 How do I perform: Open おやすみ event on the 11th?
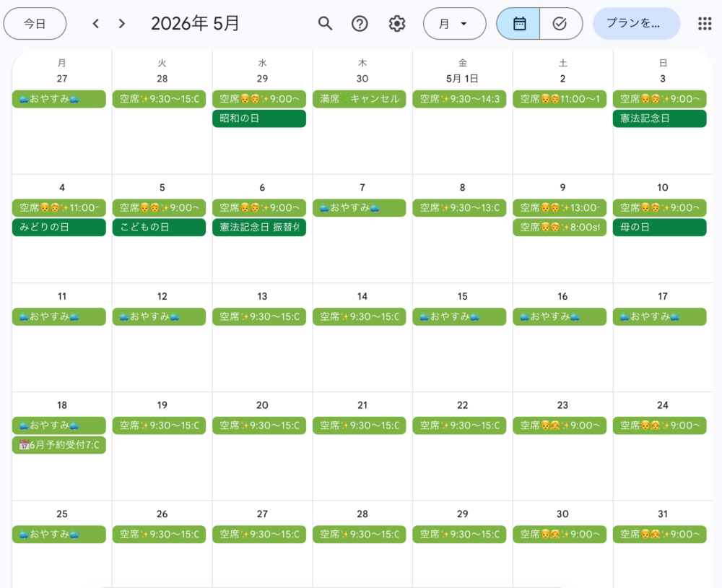pos(59,316)
